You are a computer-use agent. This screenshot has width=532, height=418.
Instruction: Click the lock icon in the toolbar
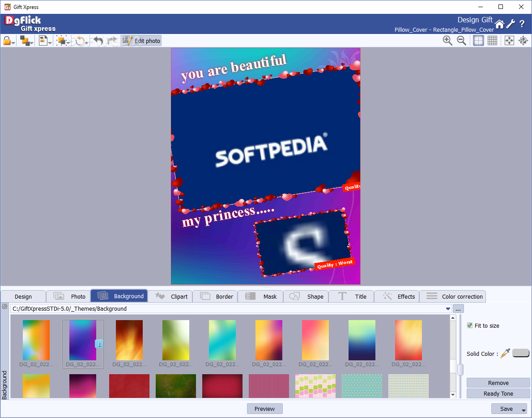7,41
